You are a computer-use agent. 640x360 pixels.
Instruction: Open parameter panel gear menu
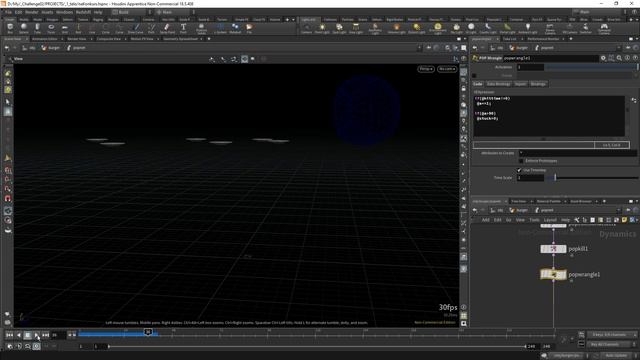pyautogui.click(x=603, y=58)
